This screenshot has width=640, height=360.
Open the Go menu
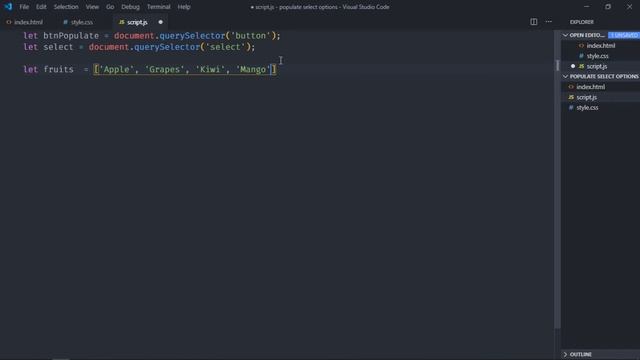pos(110,7)
